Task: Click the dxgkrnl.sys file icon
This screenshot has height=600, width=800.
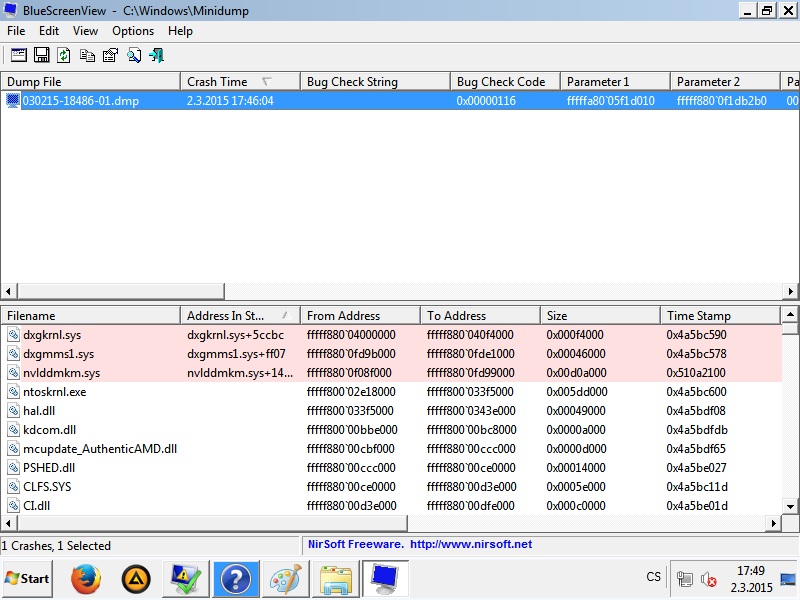Action: (x=14, y=335)
